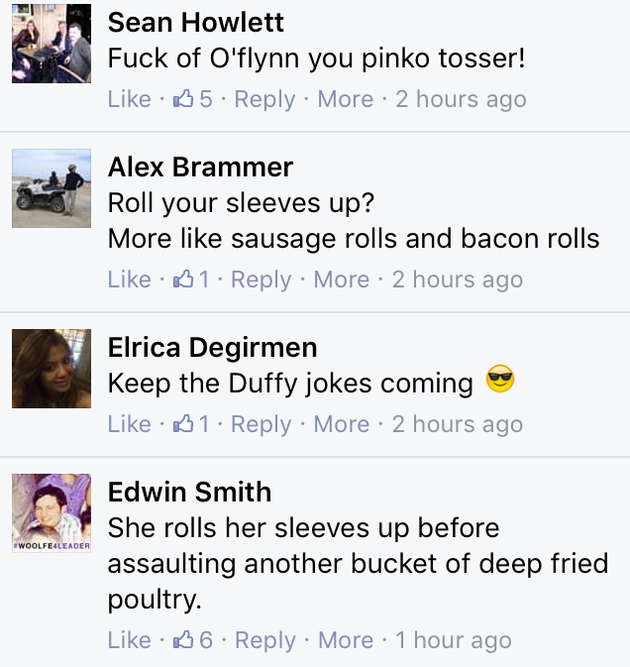
Task: Reply to Alex Brammer's comment
Action: click(261, 280)
